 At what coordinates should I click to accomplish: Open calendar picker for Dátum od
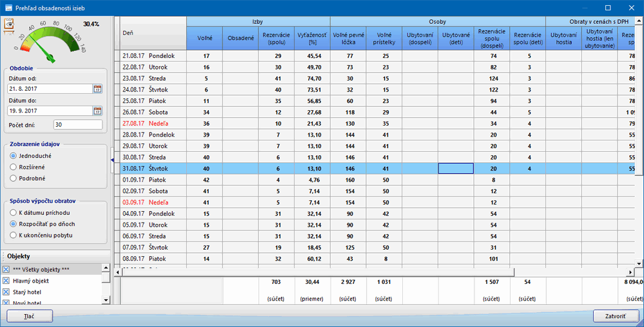pos(97,89)
